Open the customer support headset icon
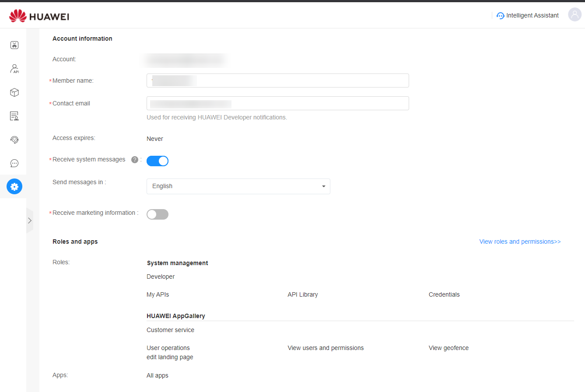This screenshot has width=585, height=392. pos(14,140)
